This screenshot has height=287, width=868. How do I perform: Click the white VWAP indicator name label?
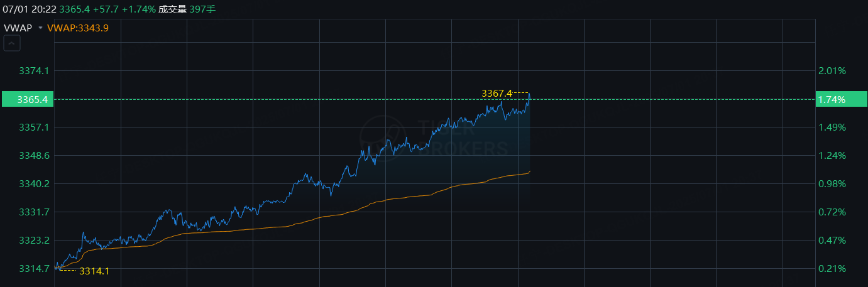tap(18, 28)
